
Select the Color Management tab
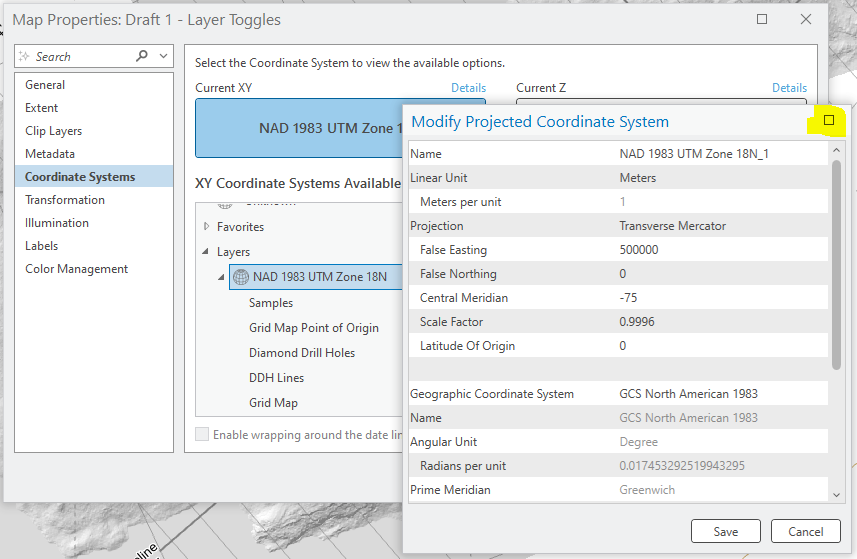(77, 269)
